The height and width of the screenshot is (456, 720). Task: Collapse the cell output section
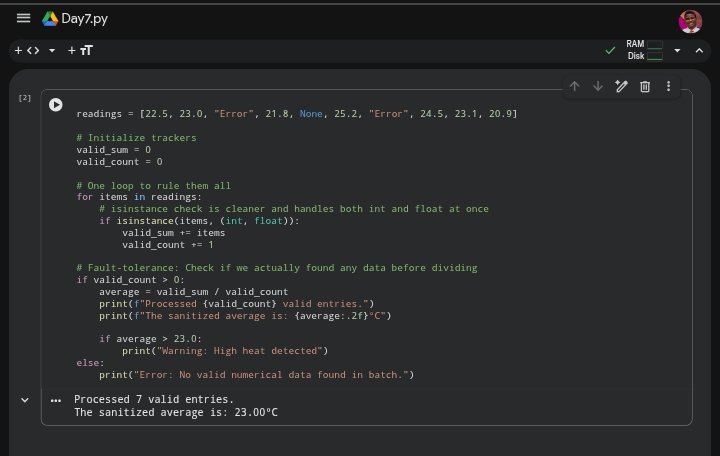click(25, 400)
